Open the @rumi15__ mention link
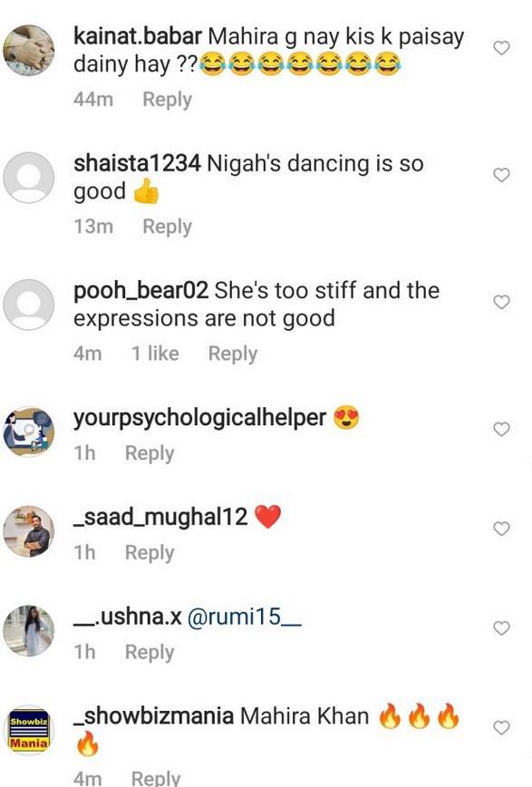This screenshot has height=787, width=532. point(245,617)
